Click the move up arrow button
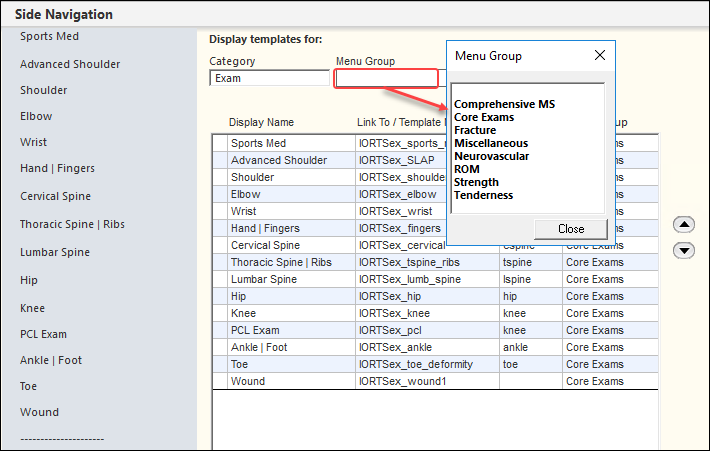Viewport: 710px width, 451px height. [684, 224]
